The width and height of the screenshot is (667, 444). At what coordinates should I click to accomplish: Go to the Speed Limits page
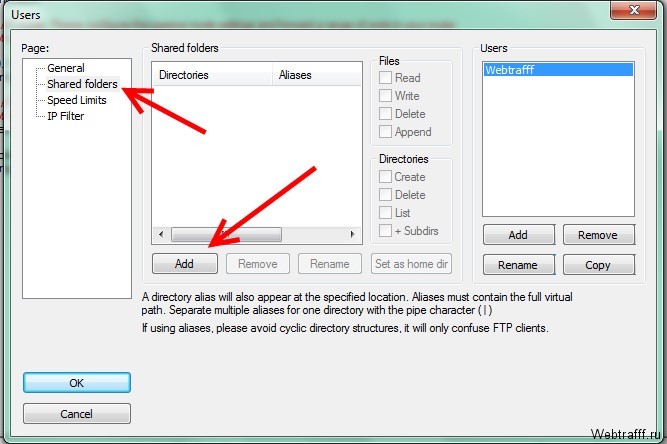point(77,100)
